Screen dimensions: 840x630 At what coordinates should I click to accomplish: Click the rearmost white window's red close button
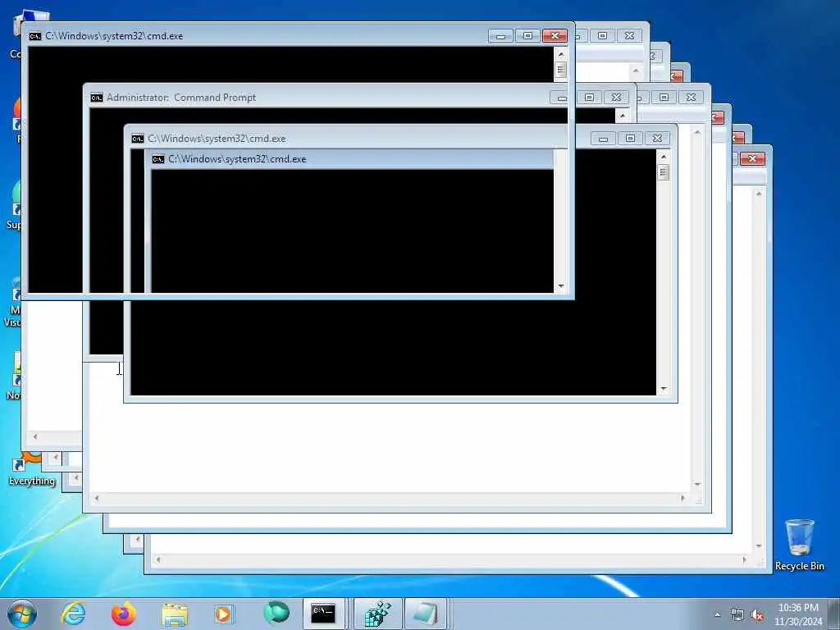752,158
